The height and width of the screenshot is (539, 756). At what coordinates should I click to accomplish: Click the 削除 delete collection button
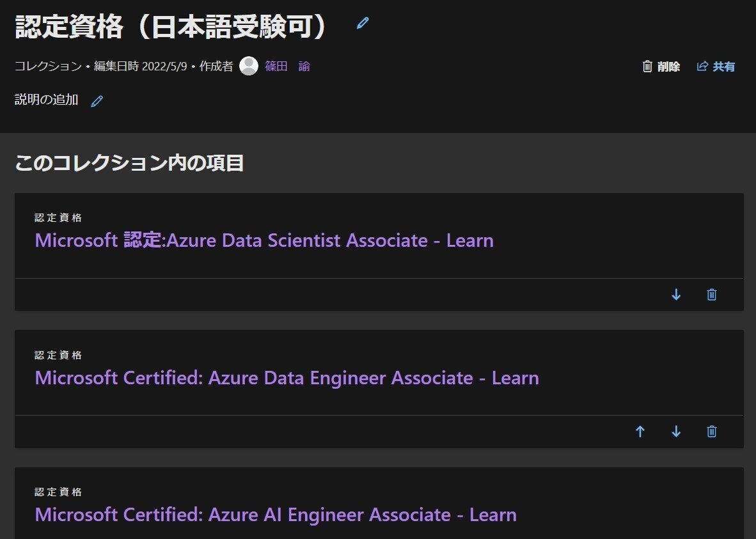pyautogui.click(x=661, y=66)
